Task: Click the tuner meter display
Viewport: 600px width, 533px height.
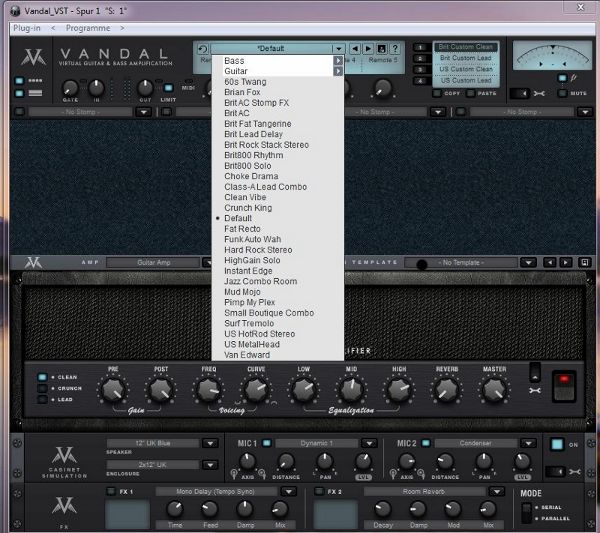Action: [552, 56]
